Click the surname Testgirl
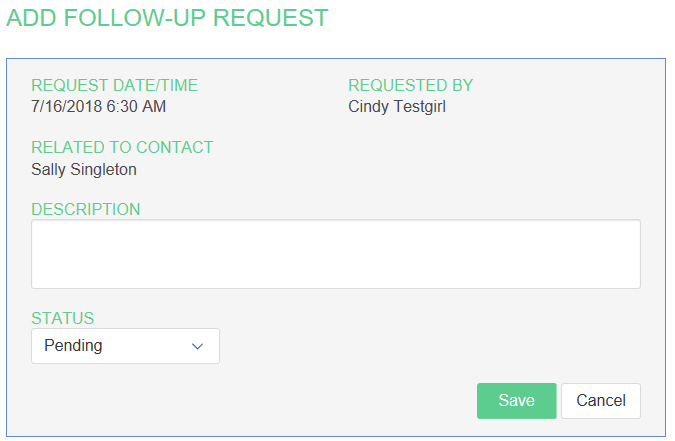The width and height of the screenshot is (675, 441). 422,106
